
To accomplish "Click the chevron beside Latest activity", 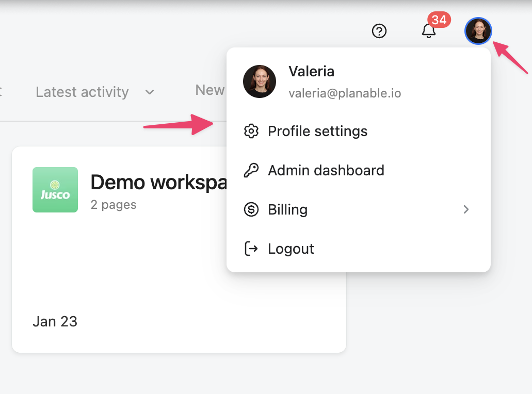I will click(150, 92).
